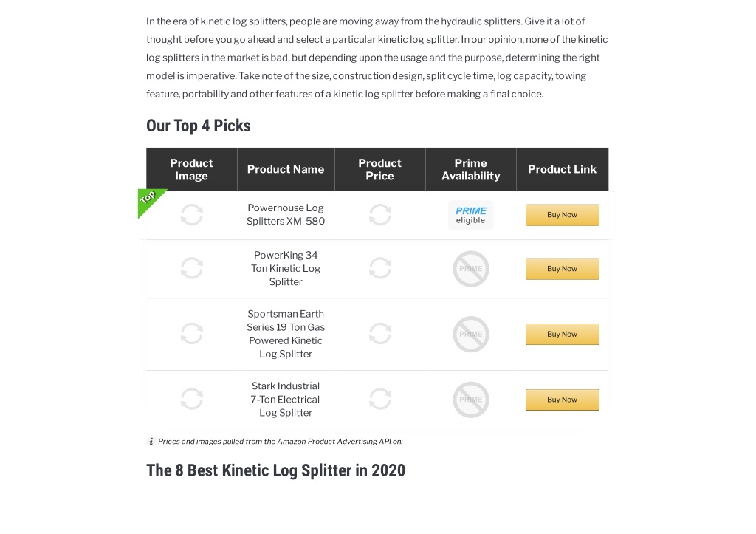Click loading image icon for Stark Industrial splitter
This screenshot has height=534, width=756.
coord(191,400)
